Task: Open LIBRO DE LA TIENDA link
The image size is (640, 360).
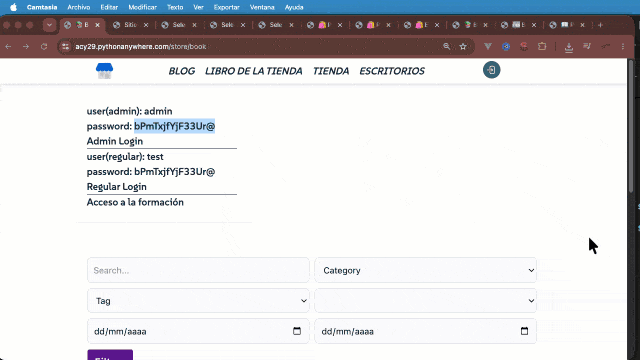Action: point(253,71)
